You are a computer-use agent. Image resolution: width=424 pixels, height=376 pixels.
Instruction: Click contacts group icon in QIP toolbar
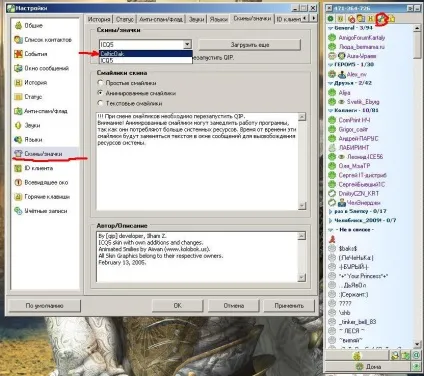(360, 19)
